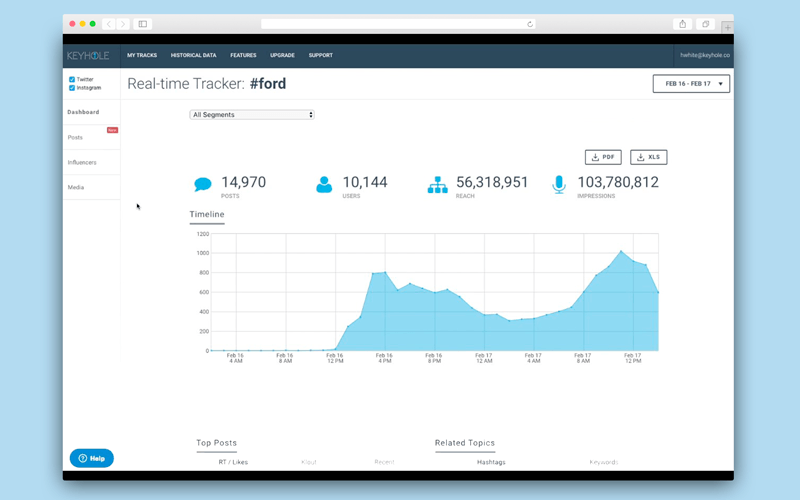The image size is (800, 500).
Task: Switch to Klout tab under Top Posts
Action: [x=309, y=462]
